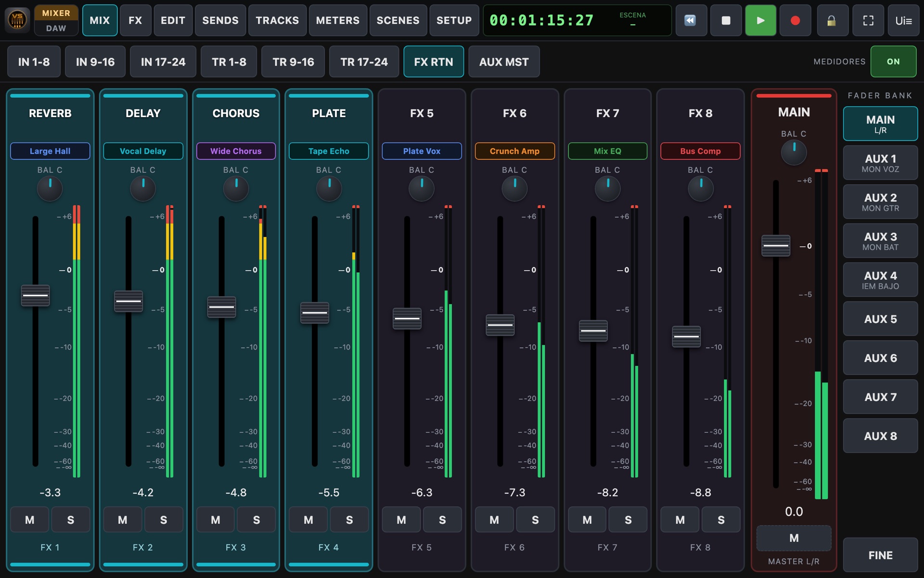Click the round logo icon at top left
Screen dimensions: 924x578
tap(17, 20)
